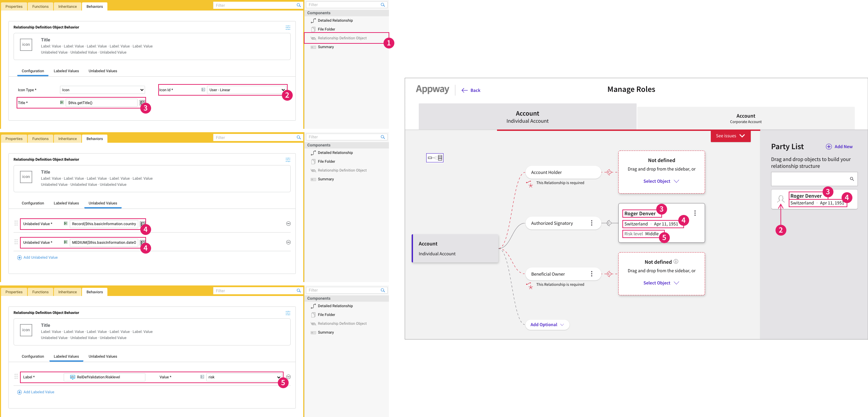Viewport: 868px width, 417px height.
Task: Open the Corporate Account tab
Action: coord(745,119)
